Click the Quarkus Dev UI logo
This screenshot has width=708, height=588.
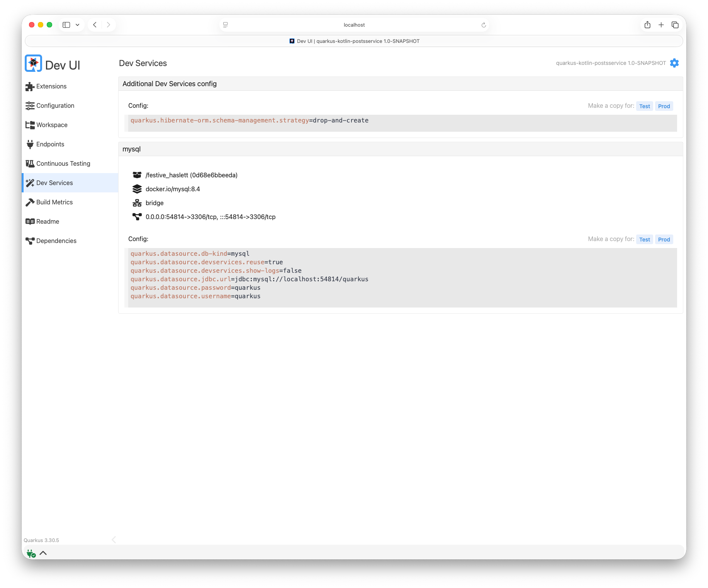(x=34, y=63)
